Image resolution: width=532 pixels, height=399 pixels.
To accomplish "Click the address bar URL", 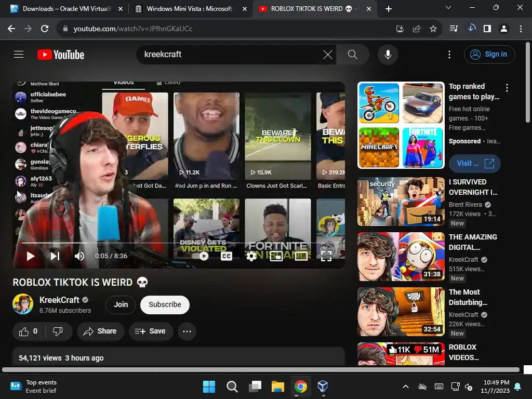I will [x=133, y=29].
